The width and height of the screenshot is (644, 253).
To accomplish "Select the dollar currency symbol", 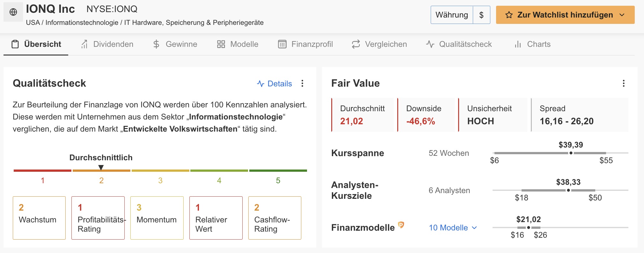I will click(x=481, y=15).
